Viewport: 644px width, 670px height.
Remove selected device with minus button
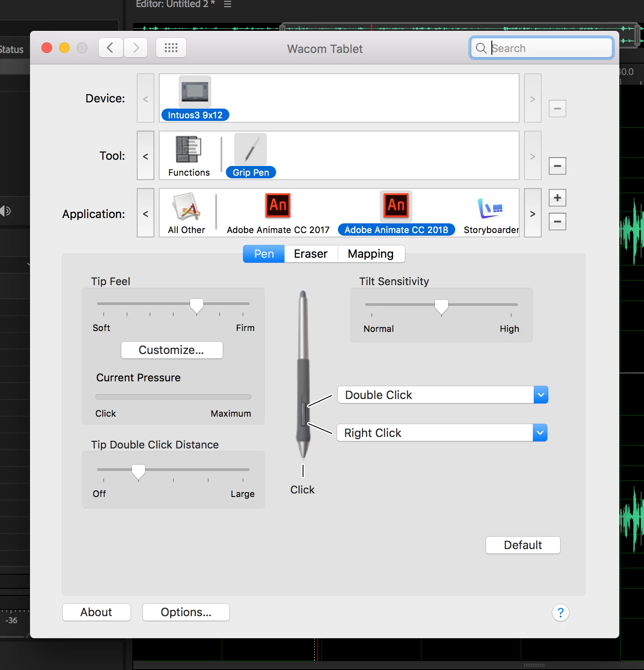coord(557,109)
